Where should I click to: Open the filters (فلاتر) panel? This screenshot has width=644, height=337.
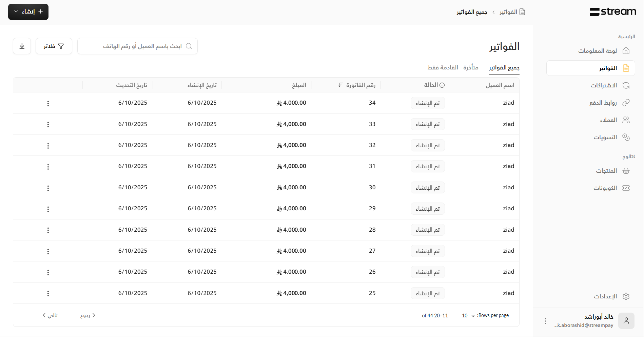pyautogui.click(x=54, y=46)
